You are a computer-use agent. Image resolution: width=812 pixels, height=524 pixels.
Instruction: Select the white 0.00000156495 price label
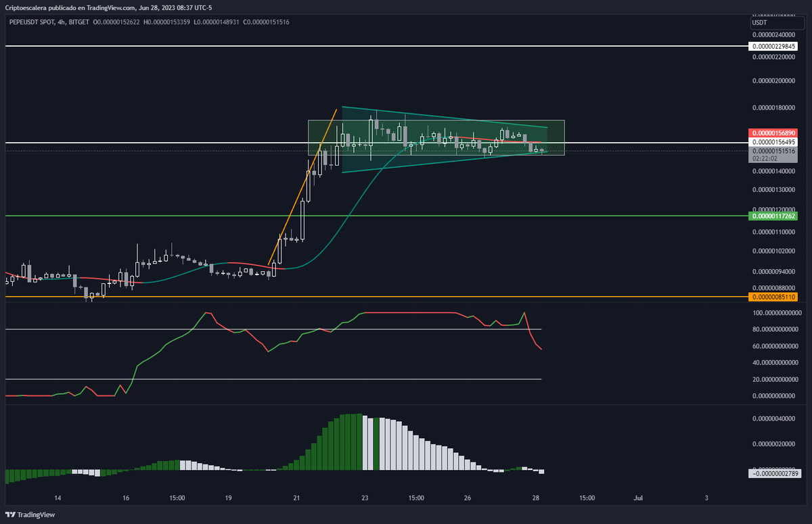click(x=773, y=142)
